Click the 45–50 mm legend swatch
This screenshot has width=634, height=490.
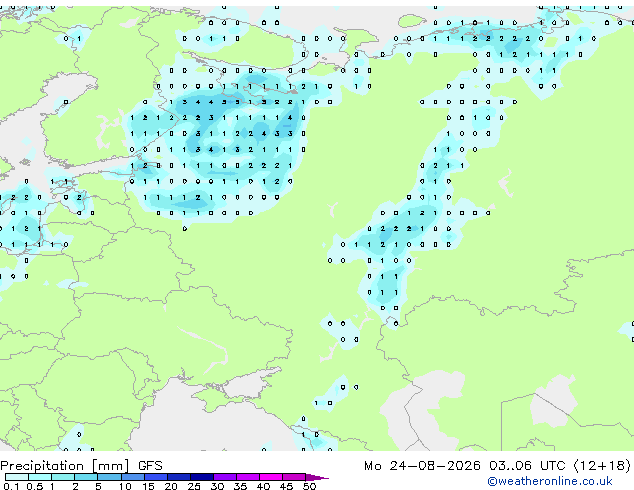294,477
